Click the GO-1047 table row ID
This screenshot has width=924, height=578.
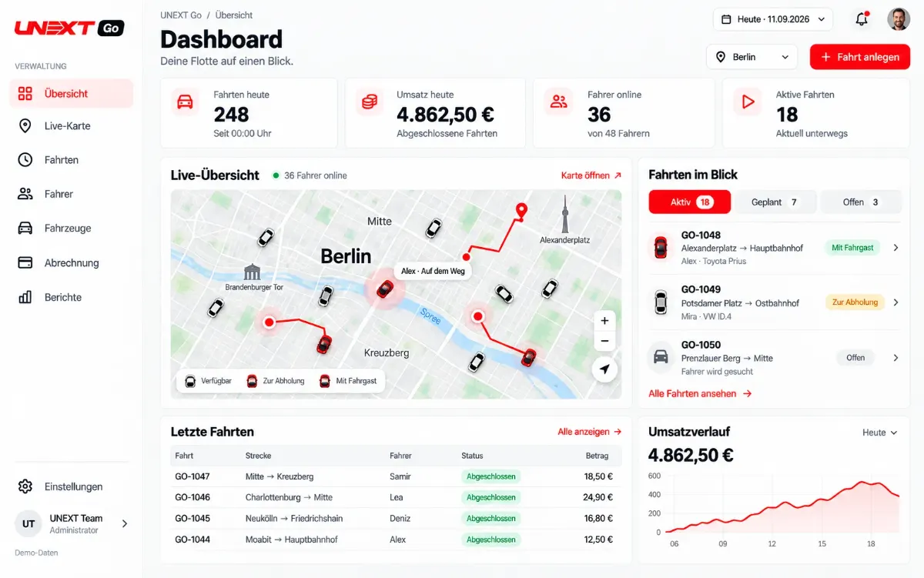(192, 476)
